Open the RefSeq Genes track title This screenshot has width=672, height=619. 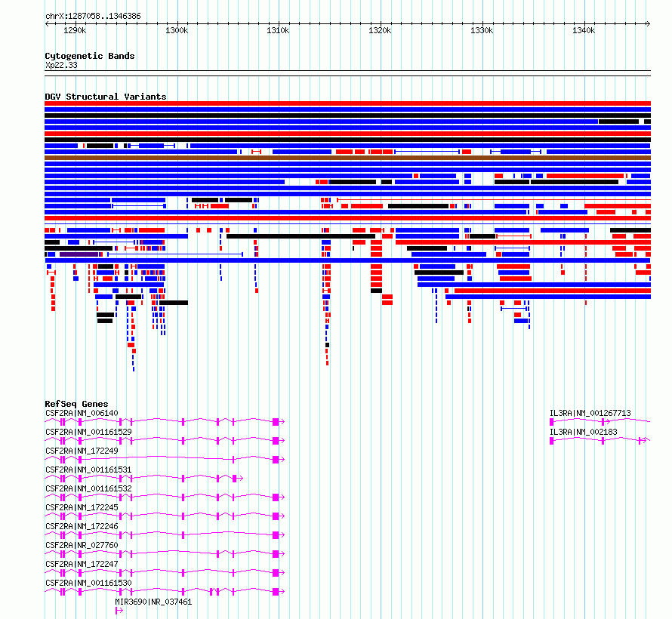76,404
